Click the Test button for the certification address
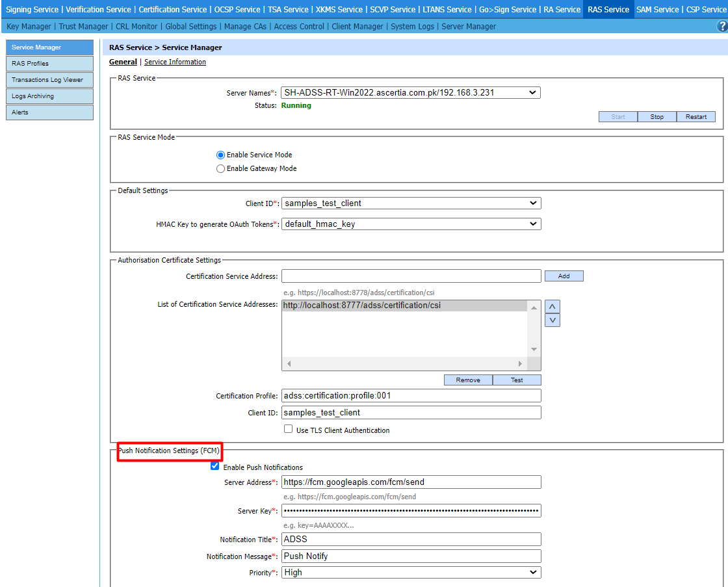This screenshot has width=728, height=587. click(517, 380)
